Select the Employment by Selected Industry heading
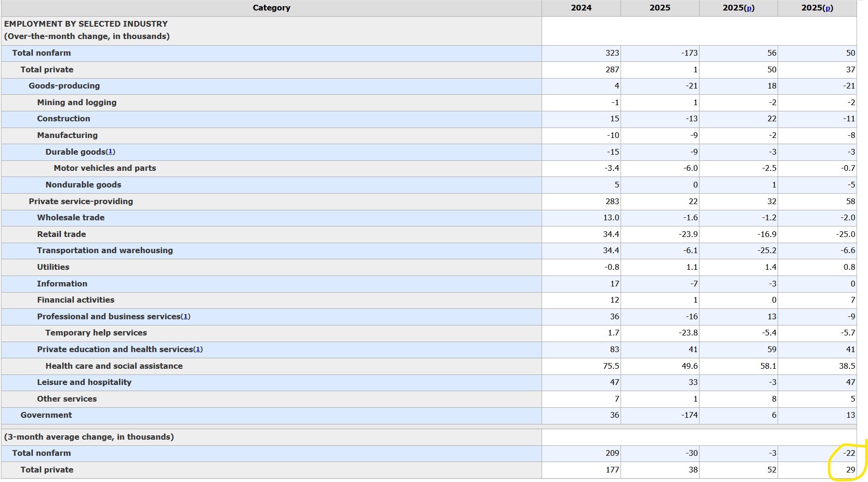The image size is (868, 482). coord(86,24)
